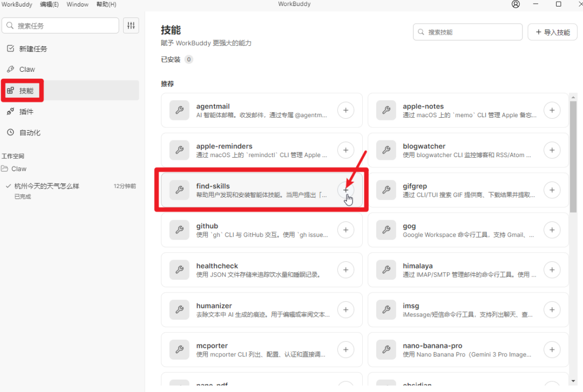This screenshot has height=392, width=583.
Task: Click the 导入技能 button
Action: coord(552,32)
